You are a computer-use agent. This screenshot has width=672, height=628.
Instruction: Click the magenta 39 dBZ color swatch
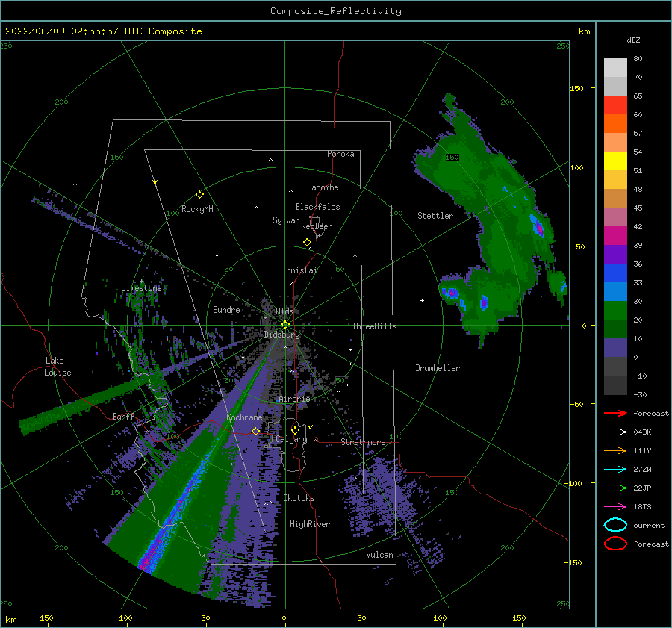pyautogui.click(x=615, y=236)
